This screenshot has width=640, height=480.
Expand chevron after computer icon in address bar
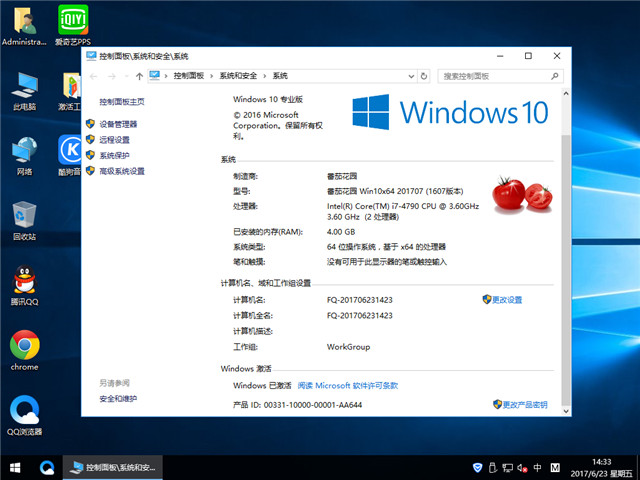click(166, 76)
